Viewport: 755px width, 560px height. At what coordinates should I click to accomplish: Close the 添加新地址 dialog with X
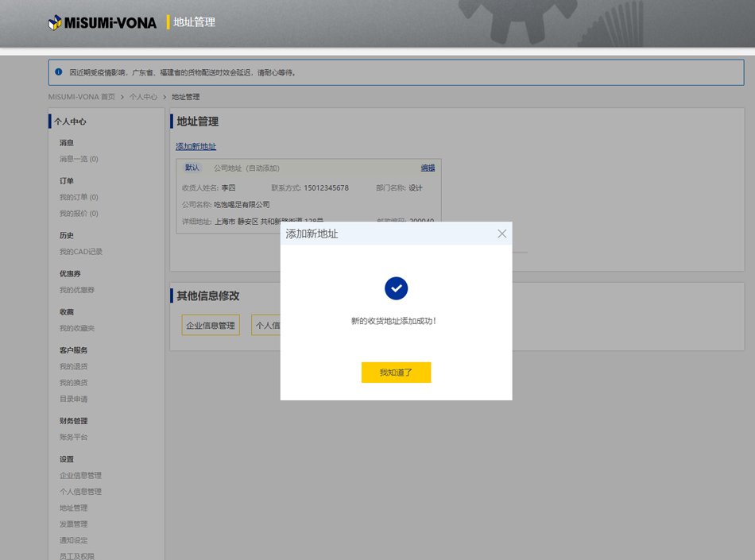coord(501,234)
